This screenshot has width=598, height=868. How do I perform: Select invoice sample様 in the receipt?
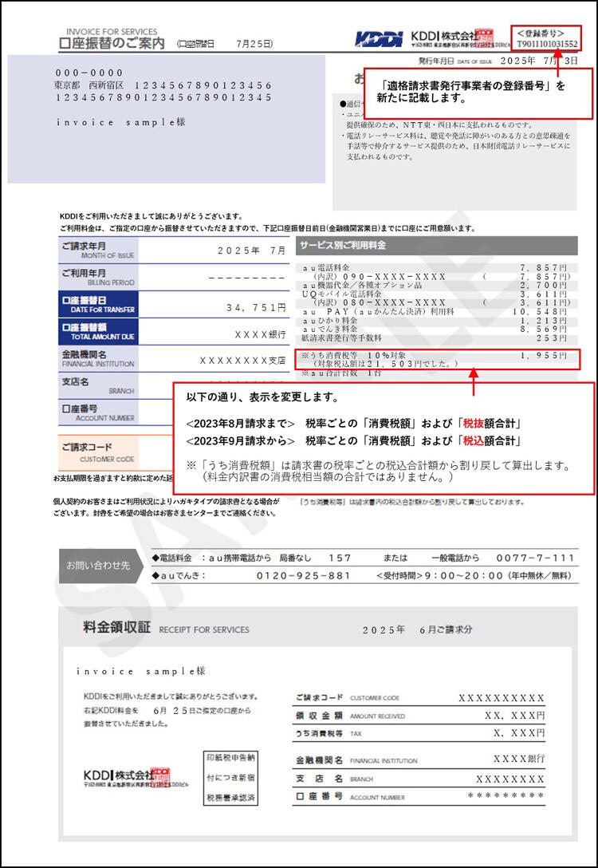141,672
